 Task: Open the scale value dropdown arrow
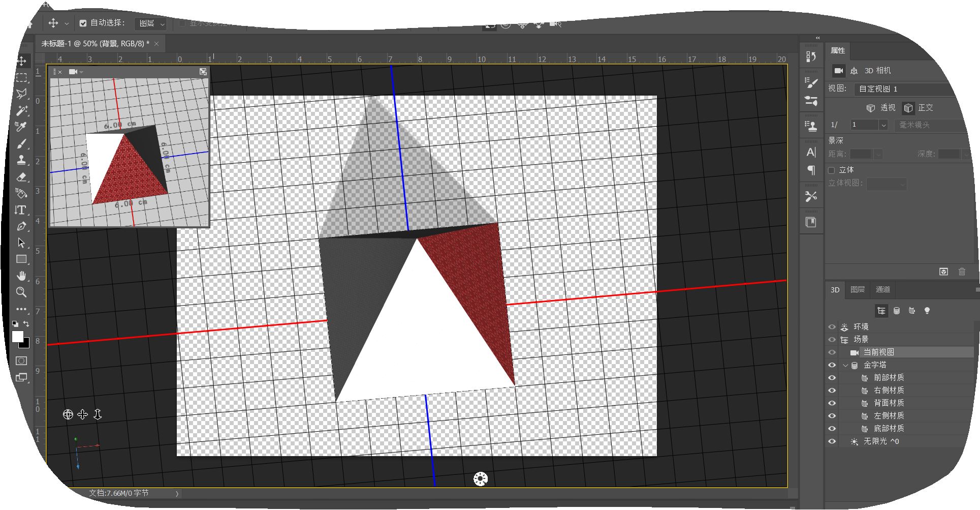(x=883, y=125)
